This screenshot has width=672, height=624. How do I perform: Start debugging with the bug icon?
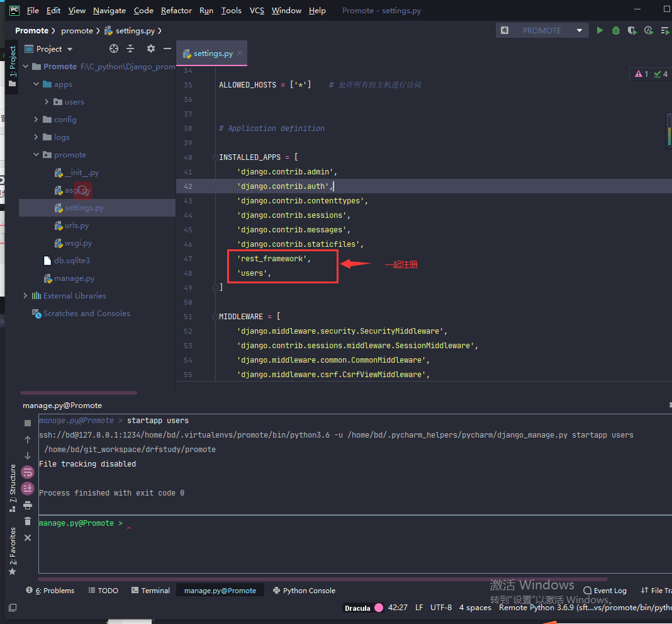tap(616, 30)
